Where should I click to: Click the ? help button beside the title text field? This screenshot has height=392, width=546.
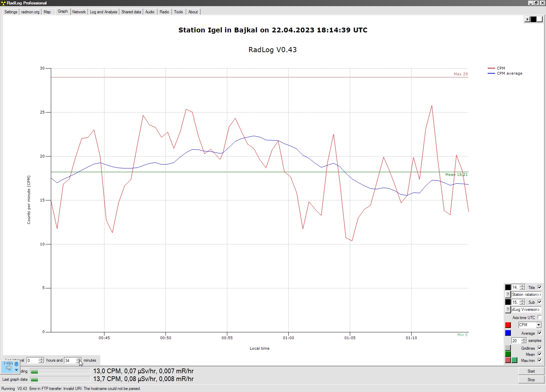click(x=508, y=295)
